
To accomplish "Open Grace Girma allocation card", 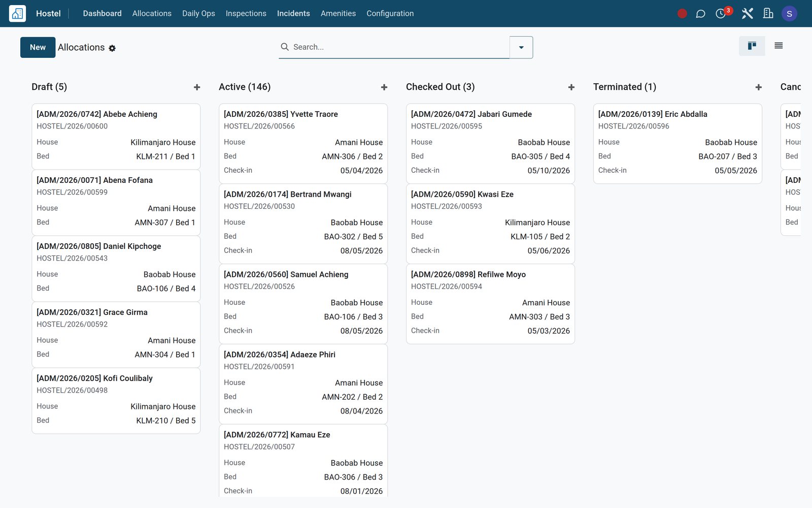I will [x=116, y=335].
